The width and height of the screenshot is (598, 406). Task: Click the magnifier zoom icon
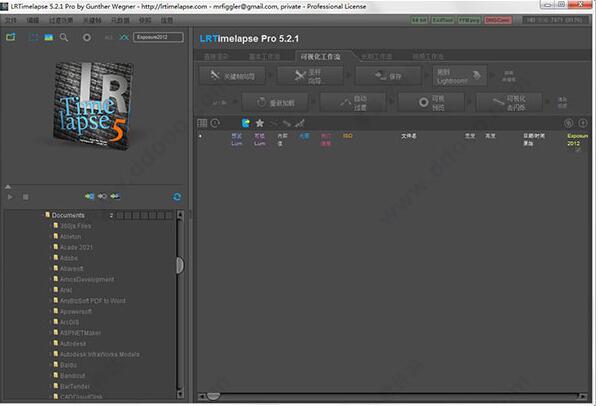click(x=64, y=37)
